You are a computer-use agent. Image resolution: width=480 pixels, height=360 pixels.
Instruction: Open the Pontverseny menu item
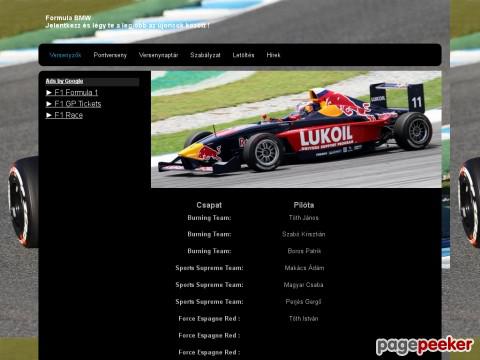110,55
